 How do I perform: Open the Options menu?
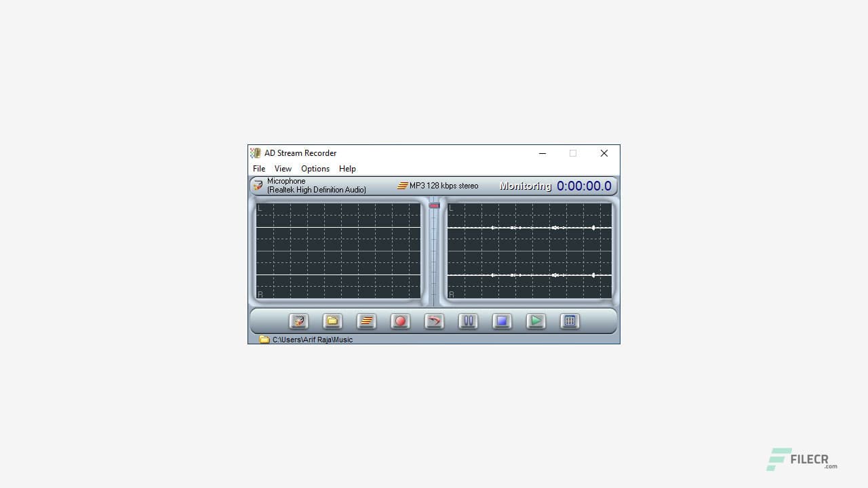point(315,168)
